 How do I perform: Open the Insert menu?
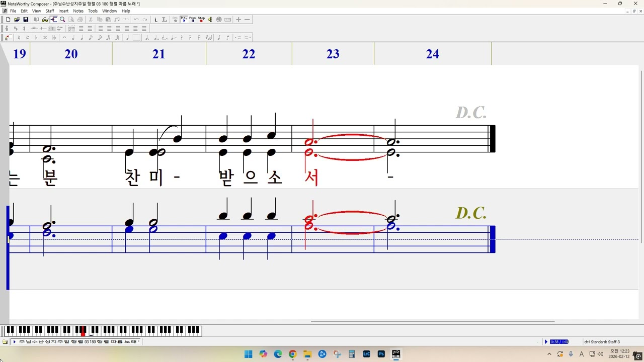click(x=63, y=11)
